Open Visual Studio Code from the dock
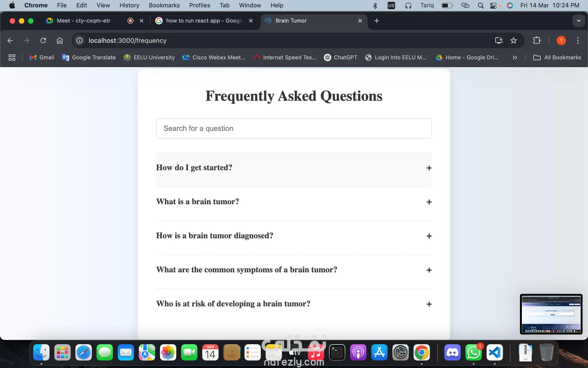Screen dimensions: 588x368 (x=495, y=353)
